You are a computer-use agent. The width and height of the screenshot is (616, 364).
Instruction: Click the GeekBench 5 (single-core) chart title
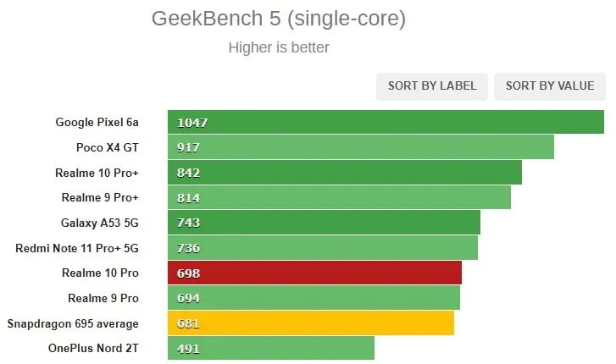click(x=278, y=19)
